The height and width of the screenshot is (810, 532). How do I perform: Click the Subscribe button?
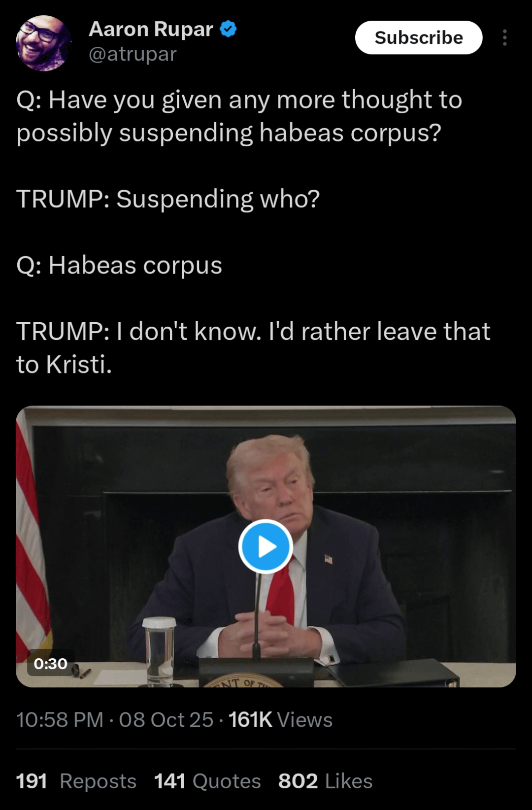[x=418, y=37]
